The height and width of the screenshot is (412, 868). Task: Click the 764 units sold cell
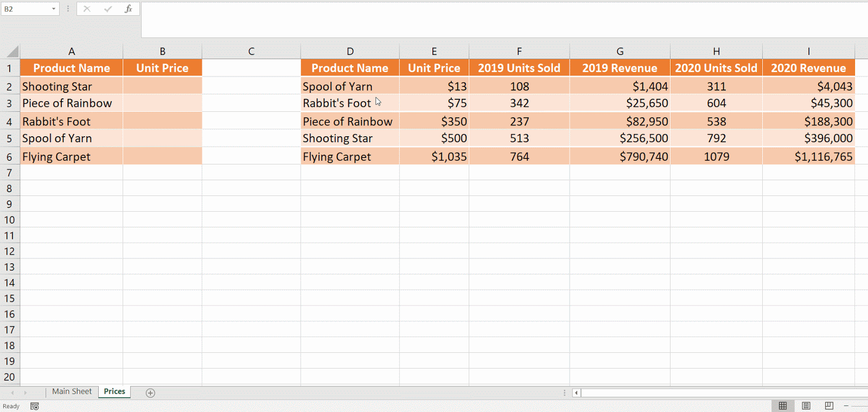(519, 156)
